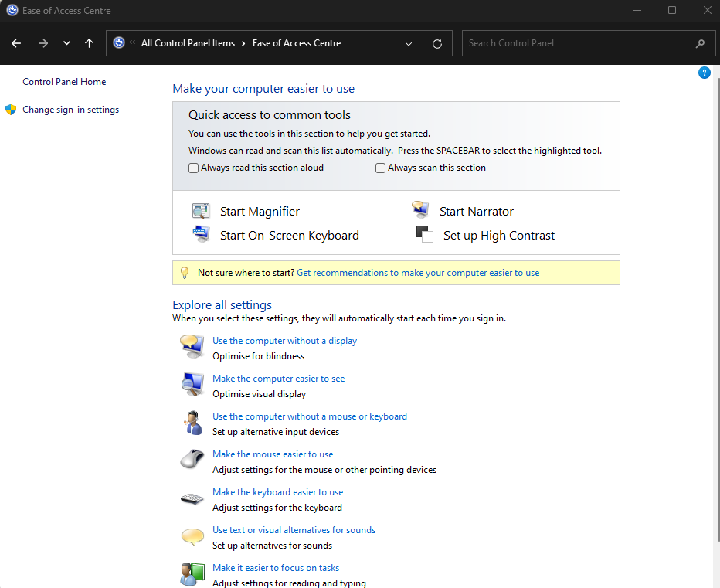720x588 pixels.
Task: Click the Optimise visual display description
Action: point(259,394)
